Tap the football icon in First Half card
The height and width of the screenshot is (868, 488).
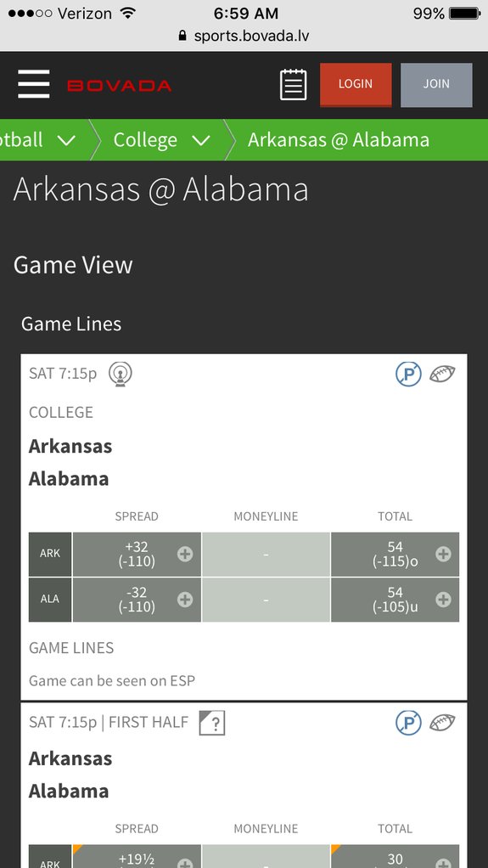[443, 723]
